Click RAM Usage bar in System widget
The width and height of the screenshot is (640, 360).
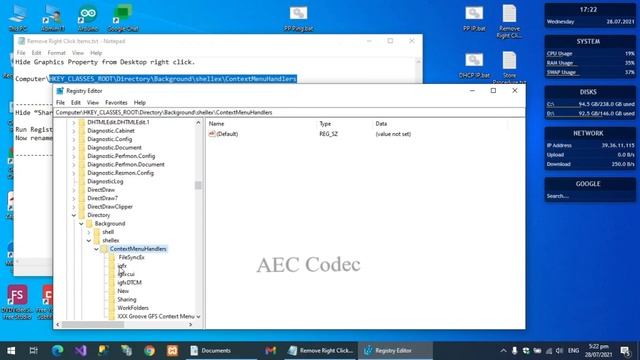pyautogui.click(x=590, y=63)
